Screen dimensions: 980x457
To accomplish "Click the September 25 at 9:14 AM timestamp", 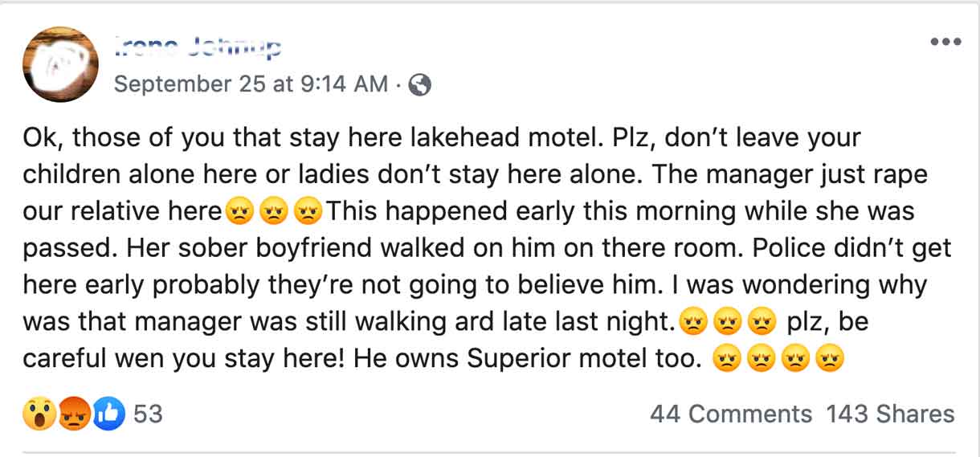I will pos(251,84).
